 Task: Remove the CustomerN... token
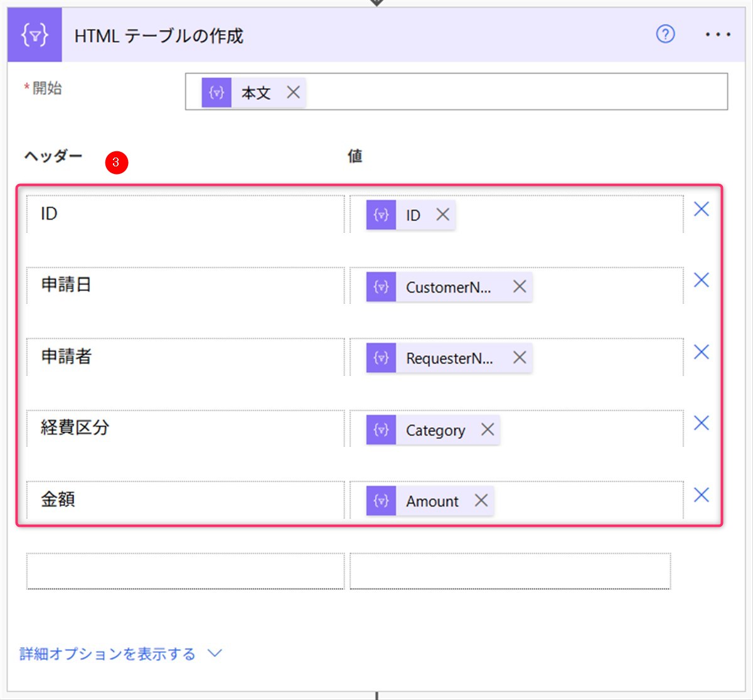520,287
